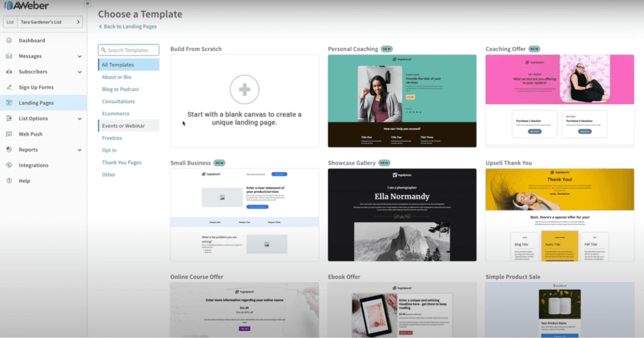Collapse the sidebar with the double-chevron icon

(x=87, y=3)
